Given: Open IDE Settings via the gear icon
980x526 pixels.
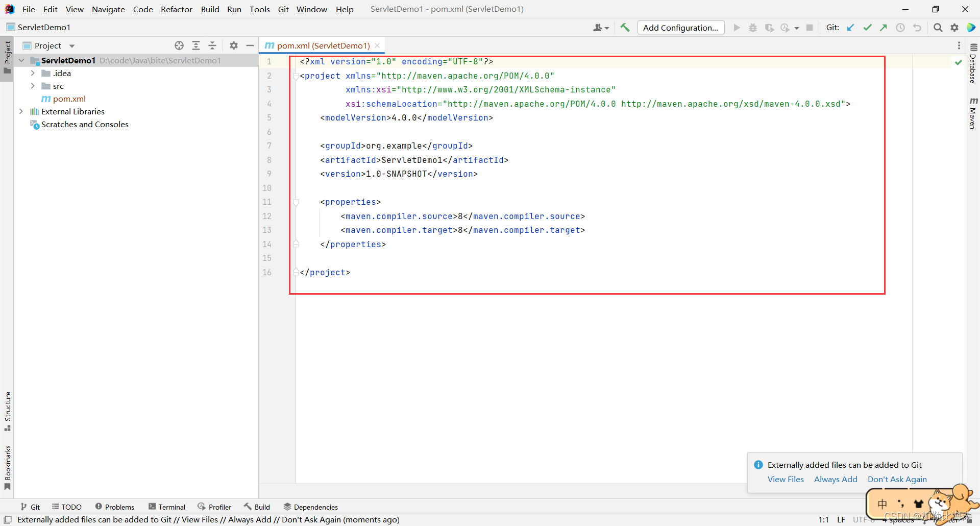Looking at the screenshot, I should click(x=954, y=28).
